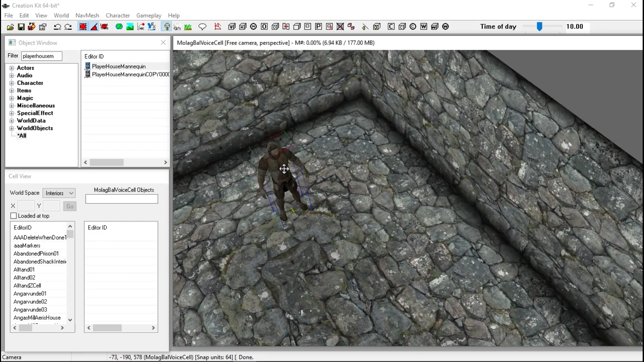Click the undo arrow icon

(x=57, y=27)
